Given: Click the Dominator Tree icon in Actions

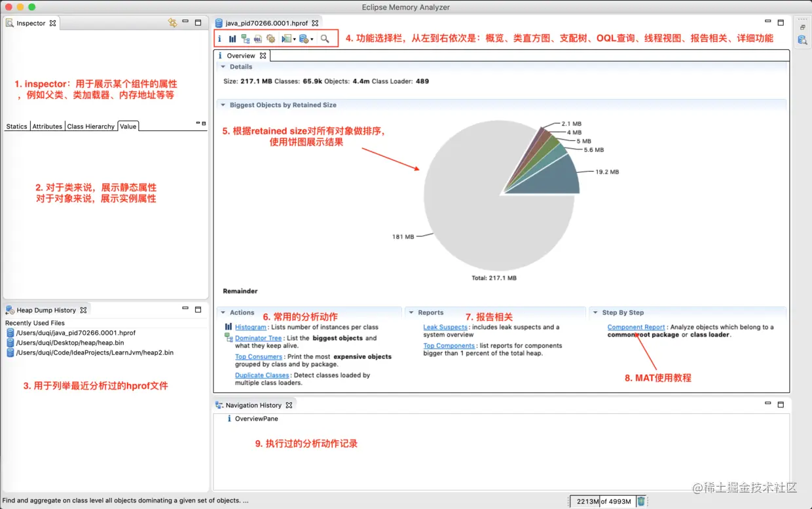Looking at the screenshot, I should [x=229, y=337].
